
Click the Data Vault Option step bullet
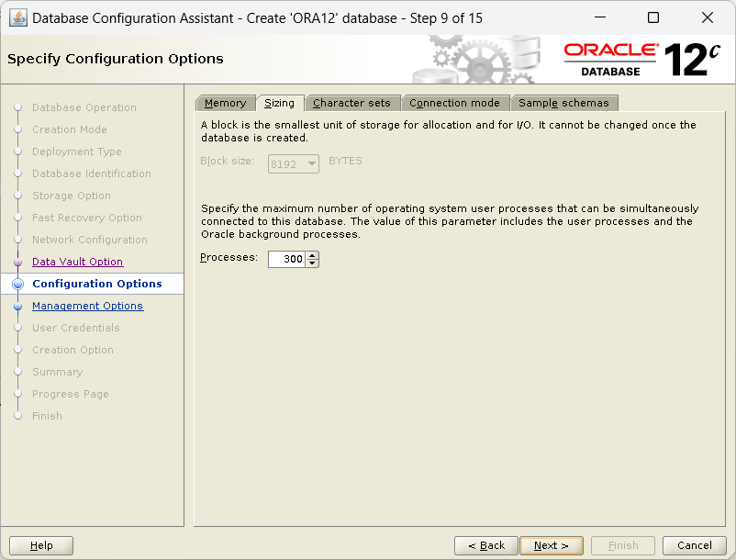[x=17, y=262]
